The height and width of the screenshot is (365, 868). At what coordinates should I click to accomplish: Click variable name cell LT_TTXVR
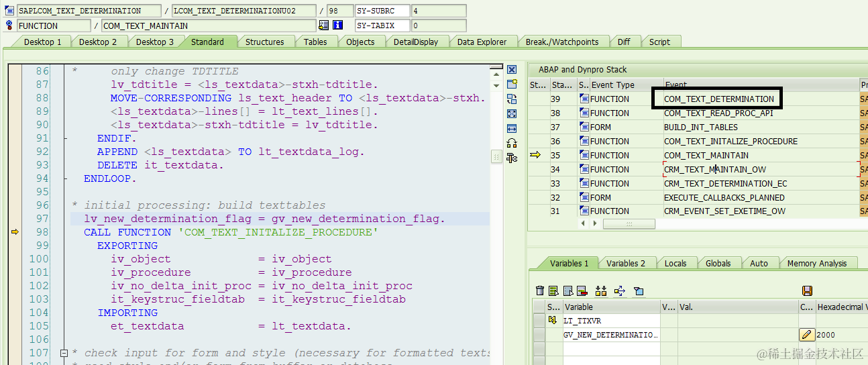click(x=611, y=321)
